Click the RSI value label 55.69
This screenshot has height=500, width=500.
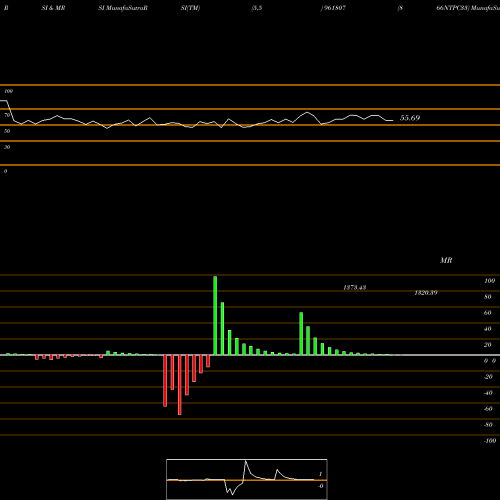pos(410,118)
